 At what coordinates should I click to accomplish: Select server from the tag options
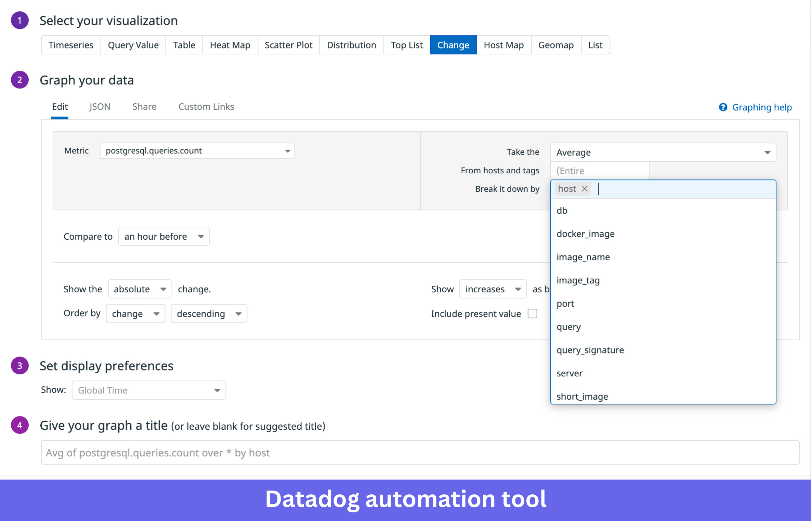click(663, 373)
